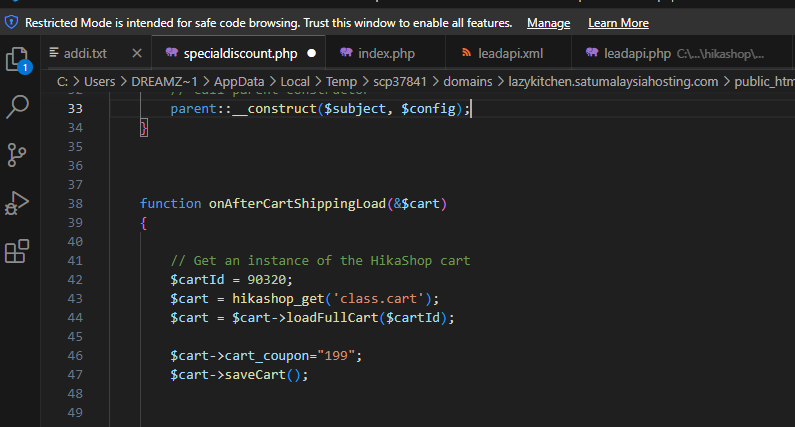Screen dimensions: 795x427
Task: Open the Source Control view
Action: [17, 155]
